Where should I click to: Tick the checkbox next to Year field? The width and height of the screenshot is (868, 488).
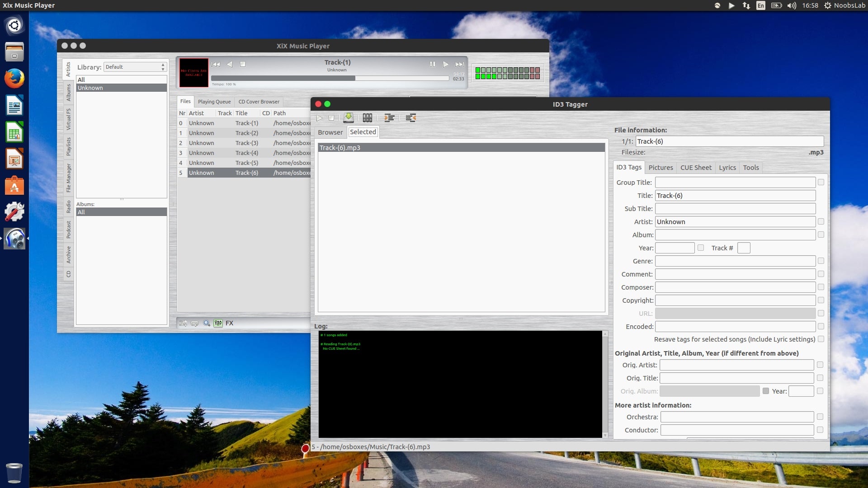click(x=701, y=248)
